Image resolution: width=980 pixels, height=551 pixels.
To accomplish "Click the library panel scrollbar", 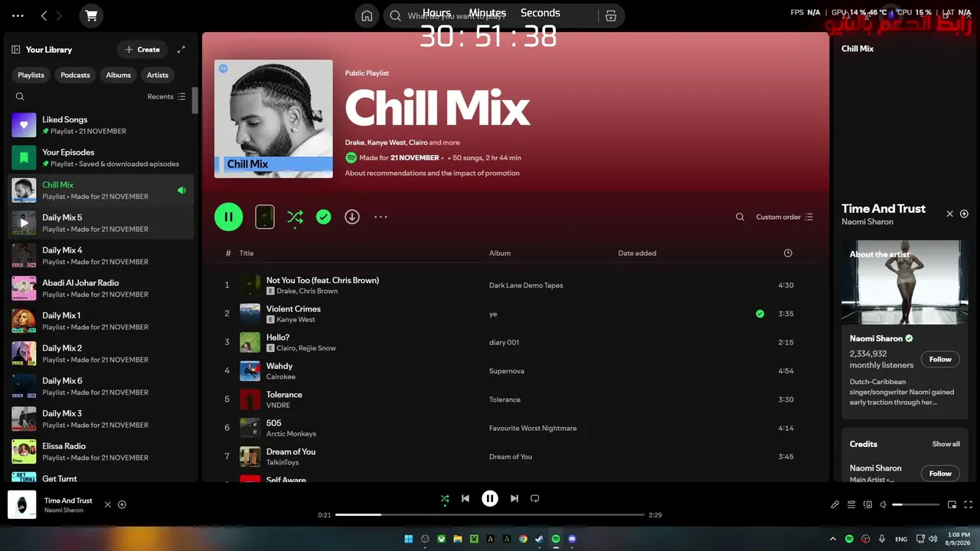I will click(x=195, y=100).
